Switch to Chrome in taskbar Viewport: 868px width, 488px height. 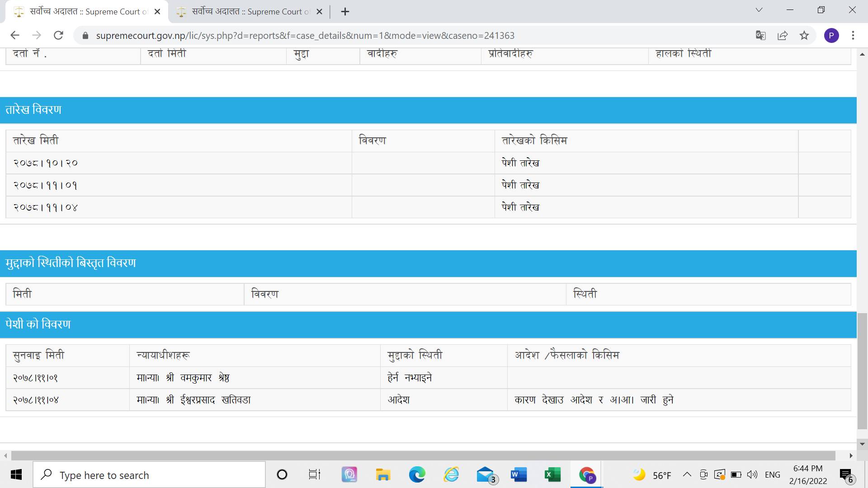[x=587, y=475]
